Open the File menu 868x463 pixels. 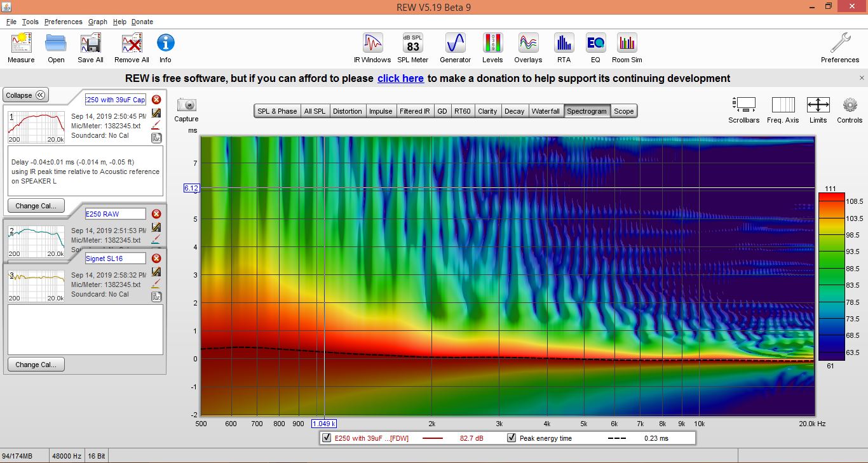tap(11, 22)
